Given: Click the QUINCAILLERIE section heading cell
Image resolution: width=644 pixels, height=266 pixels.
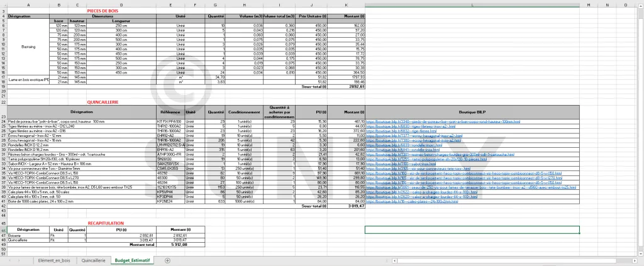Looking at the screenshot, I should [x=103, y=101].
